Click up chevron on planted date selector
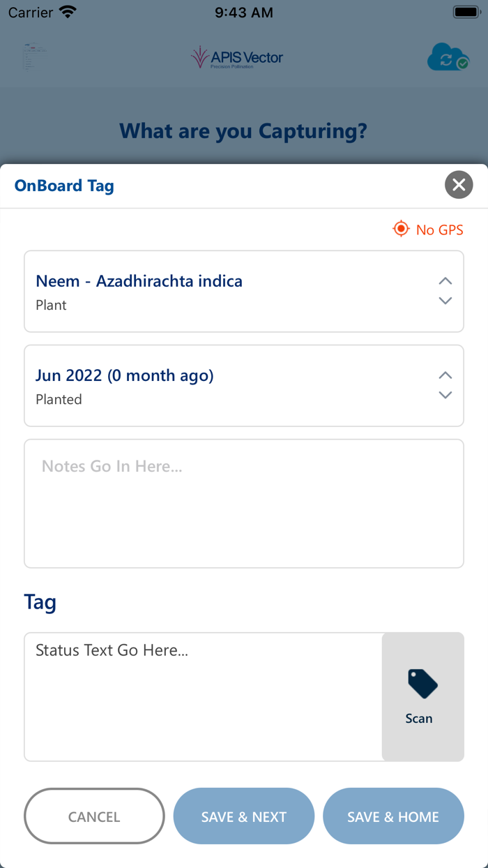Image resolution: width=488 pixels, height=868 pixels. 445,375
